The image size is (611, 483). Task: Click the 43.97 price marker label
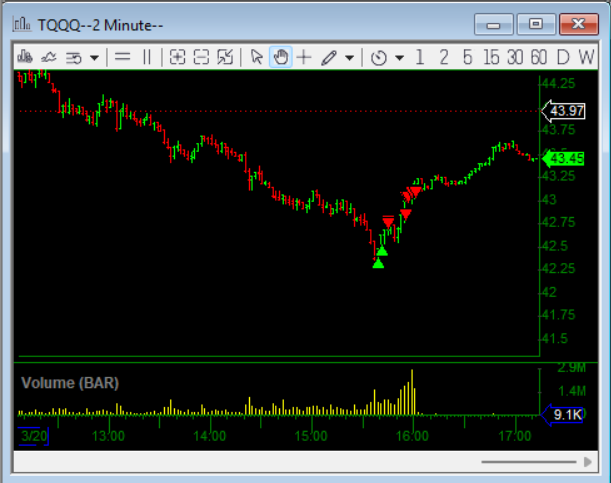(563, 111)
